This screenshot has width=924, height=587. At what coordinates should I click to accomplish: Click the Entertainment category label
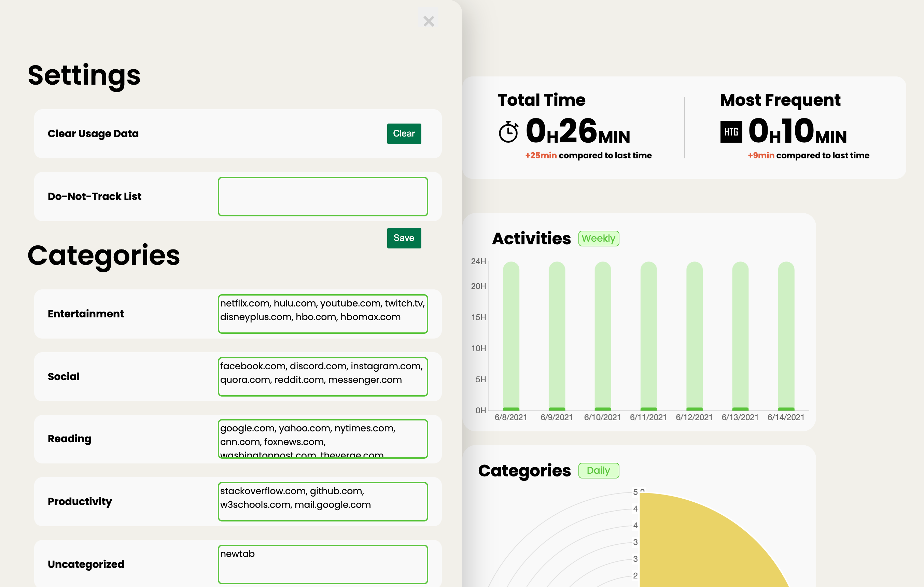tap(86, 314)
